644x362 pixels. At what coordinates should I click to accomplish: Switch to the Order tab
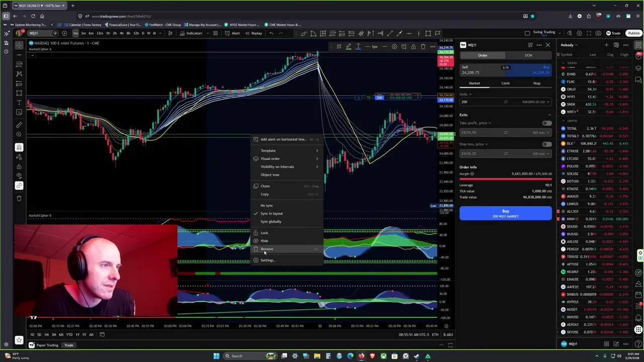pyautogui.click(x=482, y=55)
